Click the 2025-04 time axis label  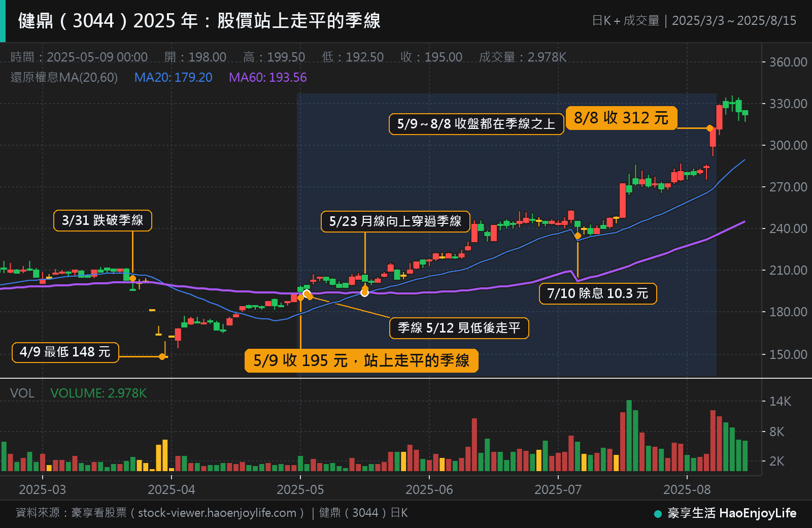pos(171,489)
